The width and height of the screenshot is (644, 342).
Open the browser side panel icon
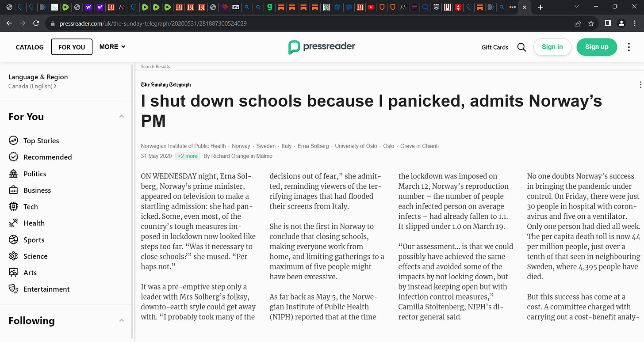coord(608,23)
